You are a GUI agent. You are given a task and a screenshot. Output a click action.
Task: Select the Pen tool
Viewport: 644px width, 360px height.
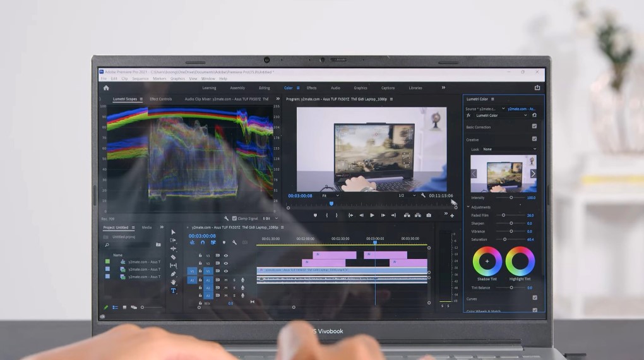click(x=173, y=273)
